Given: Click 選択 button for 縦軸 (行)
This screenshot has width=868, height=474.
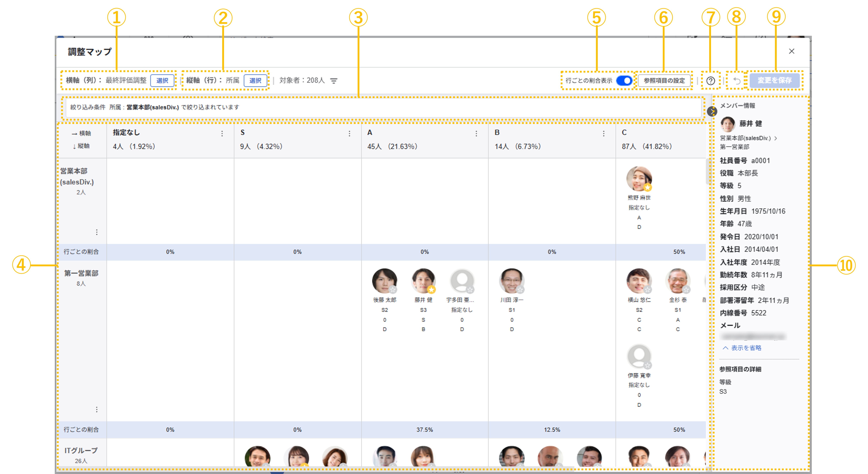Looking at the screenshot, I should pyautogui.click(x=255, y=81).
